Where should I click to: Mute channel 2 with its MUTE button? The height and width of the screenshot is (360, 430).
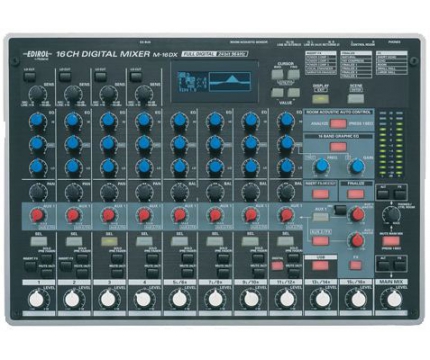coord(82,273)
